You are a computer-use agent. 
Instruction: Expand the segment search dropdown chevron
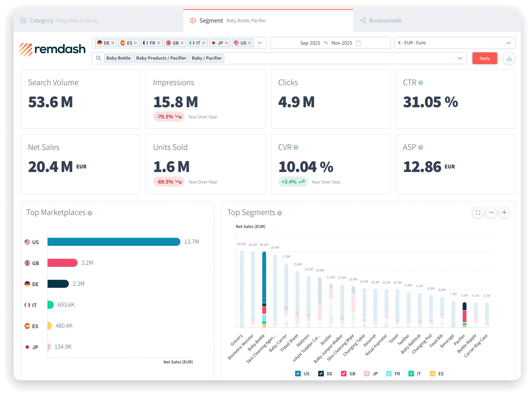pos(460,58)
